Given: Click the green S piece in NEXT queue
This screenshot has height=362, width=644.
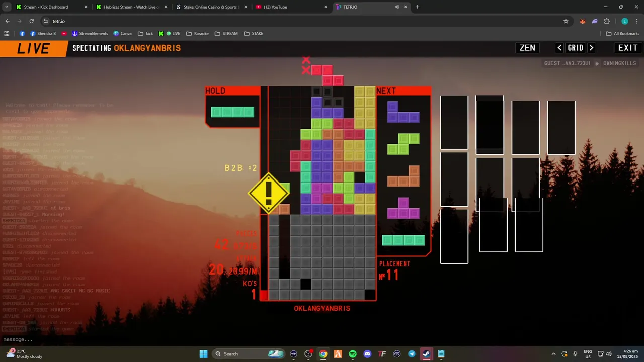Looking at the screenshot, I should tap(403, 144).
